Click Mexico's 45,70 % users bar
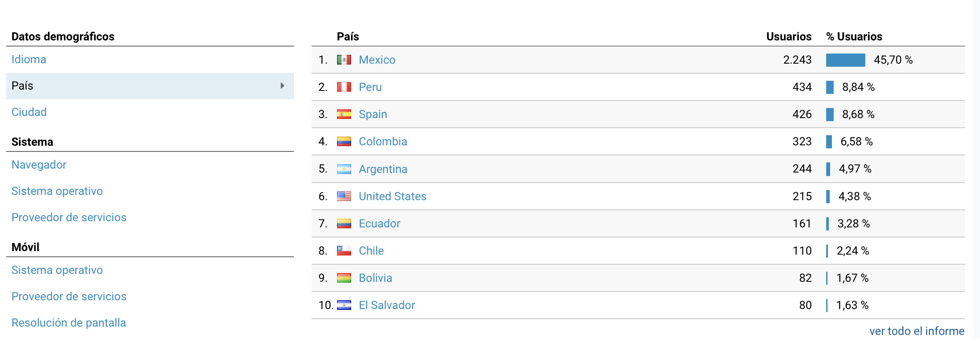 coord(846,60)
